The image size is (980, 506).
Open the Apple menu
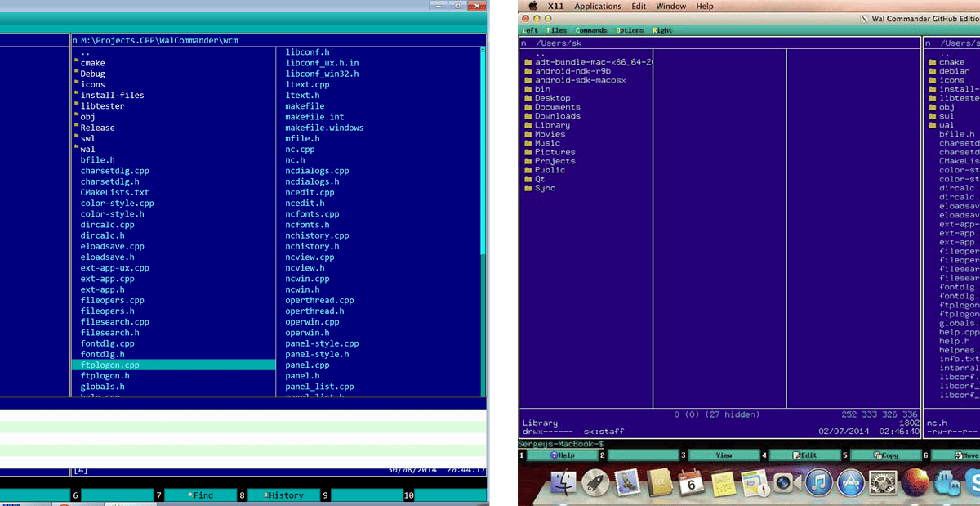(x=532, y=6)
